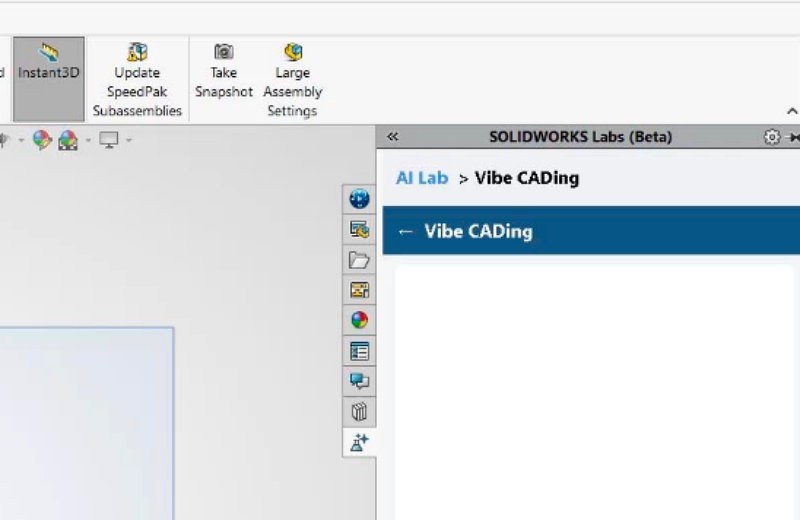The width and height of the screenshot is (800, 520).
Task: Toggle the Instant3D button
Action: (x=48, y=79)
